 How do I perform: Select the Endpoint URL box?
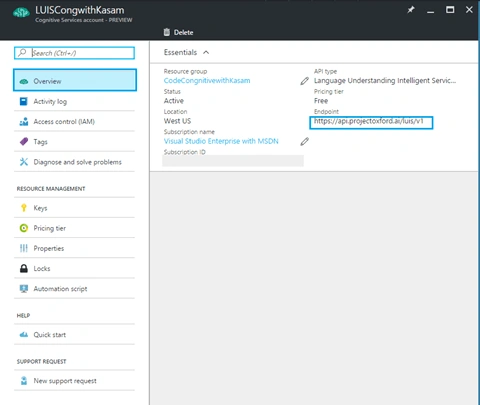click(x=371, y=122)
